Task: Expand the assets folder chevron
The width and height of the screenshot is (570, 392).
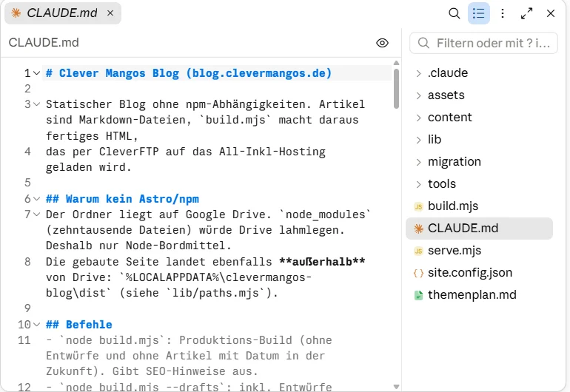Action: pyautogui.click(x=418, y=95)
